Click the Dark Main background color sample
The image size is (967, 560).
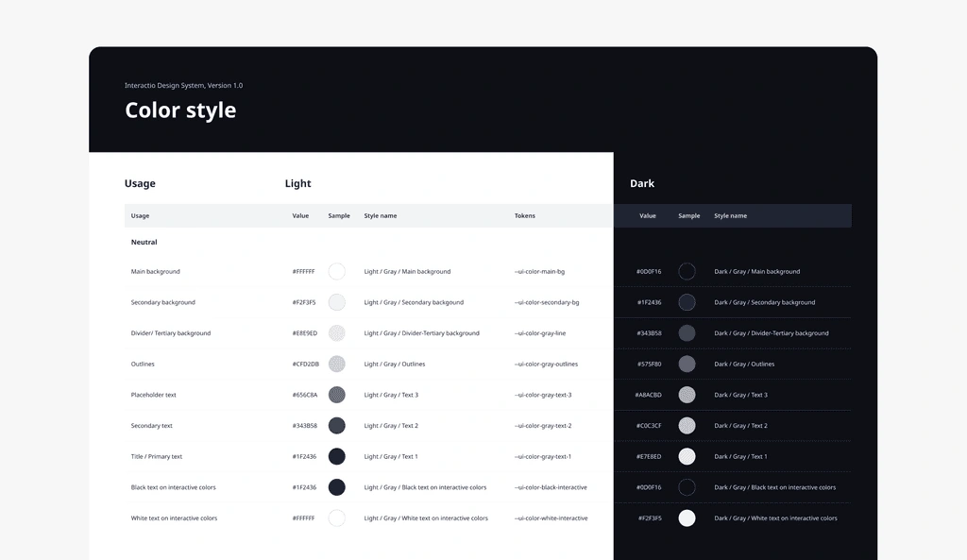click(x=687, y=271)
